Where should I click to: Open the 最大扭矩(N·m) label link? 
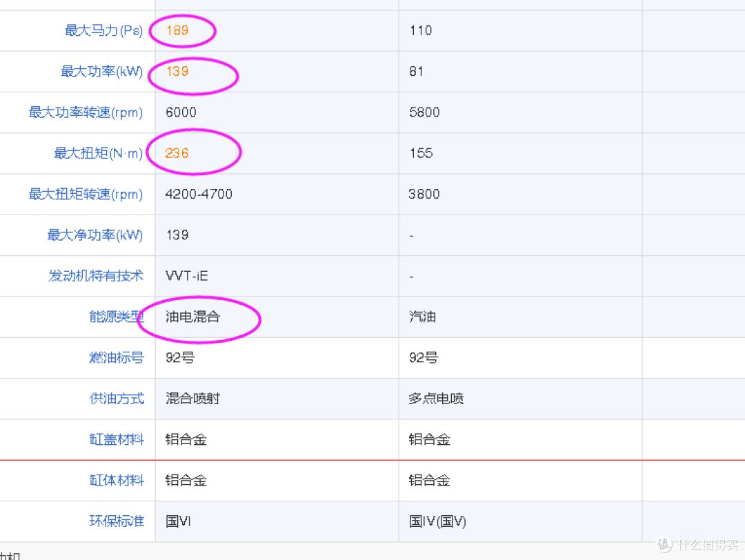click(99, 153)
